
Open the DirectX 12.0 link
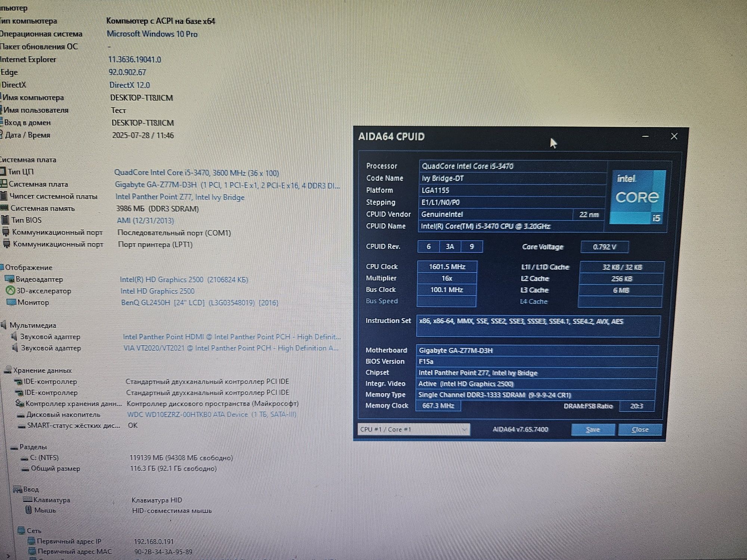pos(129,85)
